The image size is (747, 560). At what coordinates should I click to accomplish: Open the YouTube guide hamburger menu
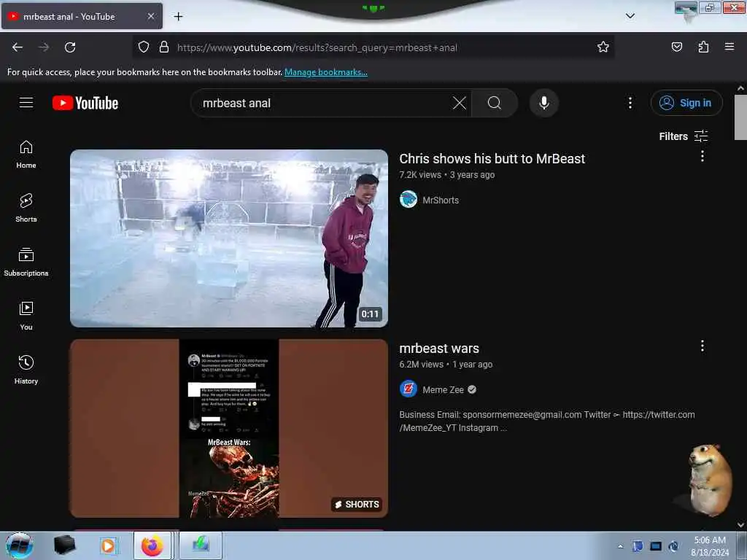point(26,102)
